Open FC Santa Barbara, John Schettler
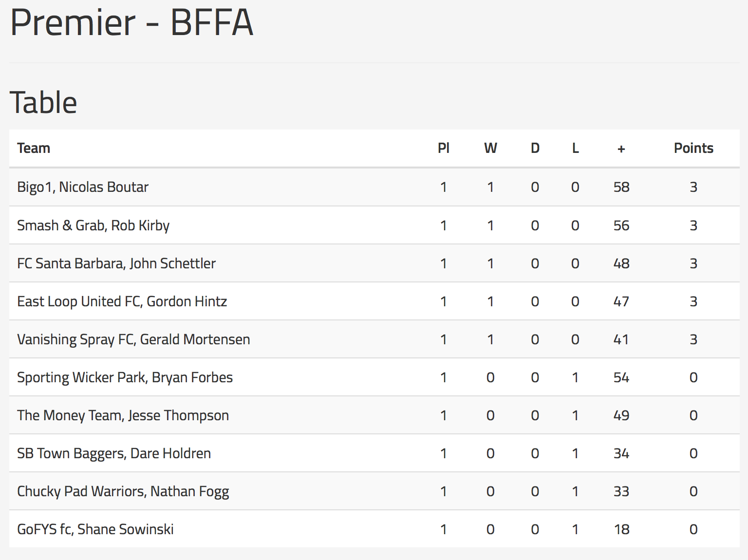The width and height of the screenshot is (748, 560). coord(374,263)
